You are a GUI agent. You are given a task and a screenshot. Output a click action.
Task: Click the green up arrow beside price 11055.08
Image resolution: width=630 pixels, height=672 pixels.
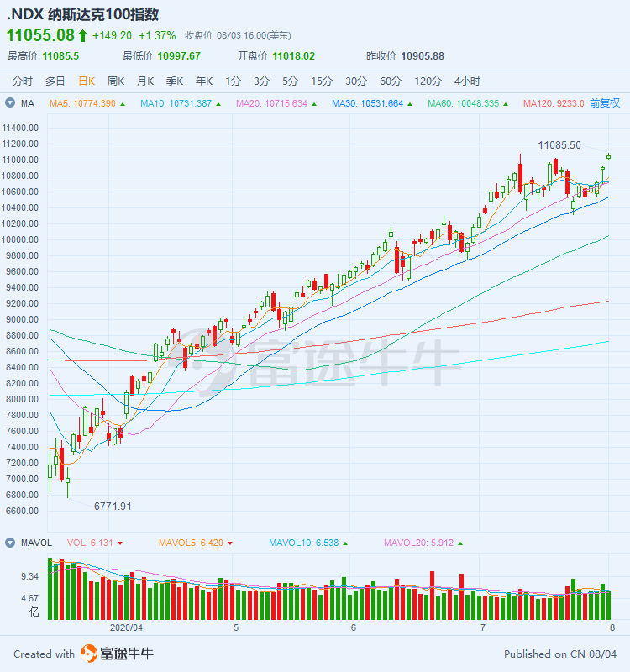tap(82, 35)
